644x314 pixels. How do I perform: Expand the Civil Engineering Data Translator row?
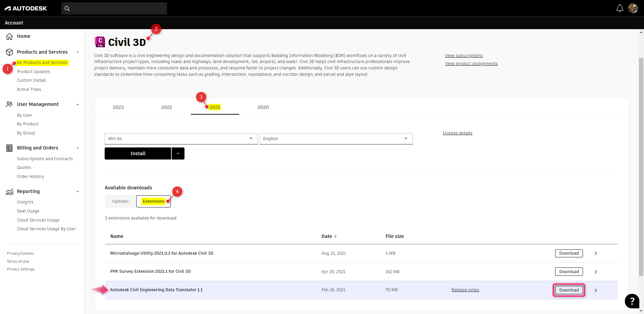point(596,290)
